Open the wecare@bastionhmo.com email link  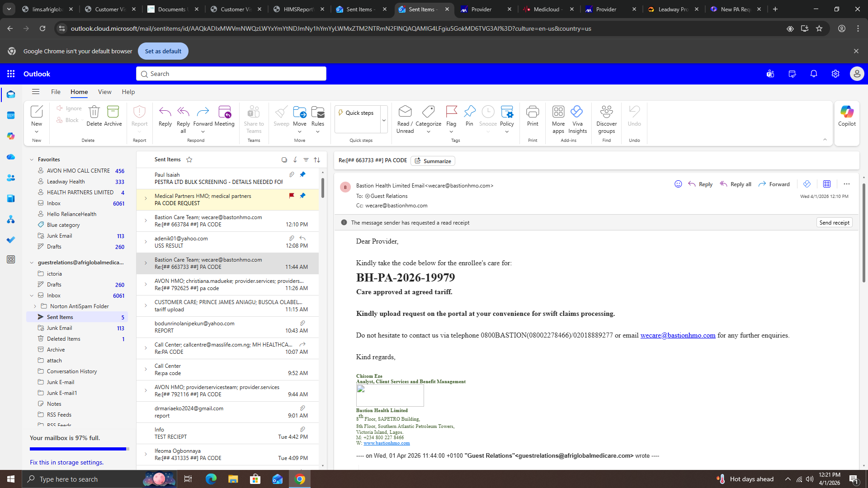pos(678,335)
